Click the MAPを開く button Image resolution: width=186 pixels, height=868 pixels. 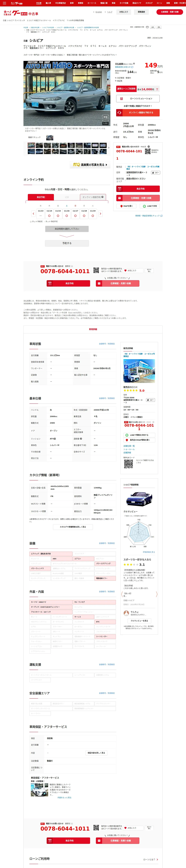[127, 206]
